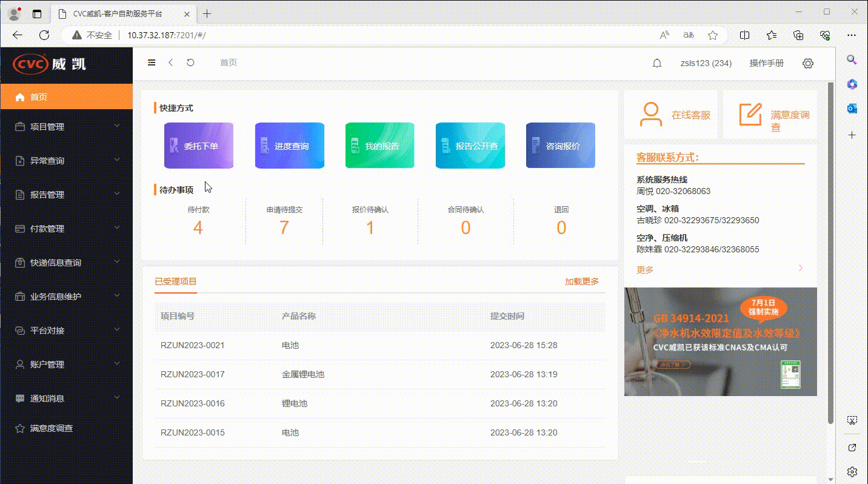
Task: Switch to 已受理项目 tab
Action: pos(175,281)
